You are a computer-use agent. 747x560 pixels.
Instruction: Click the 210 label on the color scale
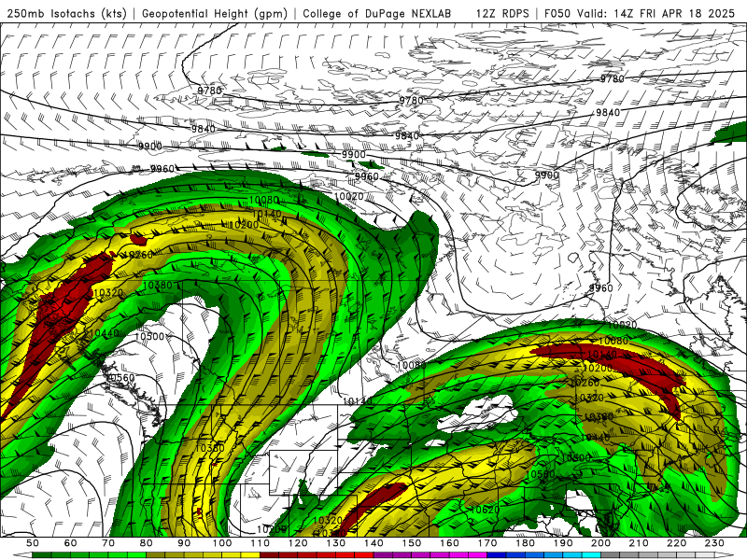639,543
